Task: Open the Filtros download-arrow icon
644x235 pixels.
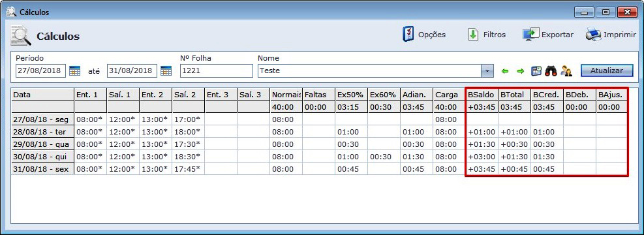Action: pyautogui.click(x=473, y=35)
